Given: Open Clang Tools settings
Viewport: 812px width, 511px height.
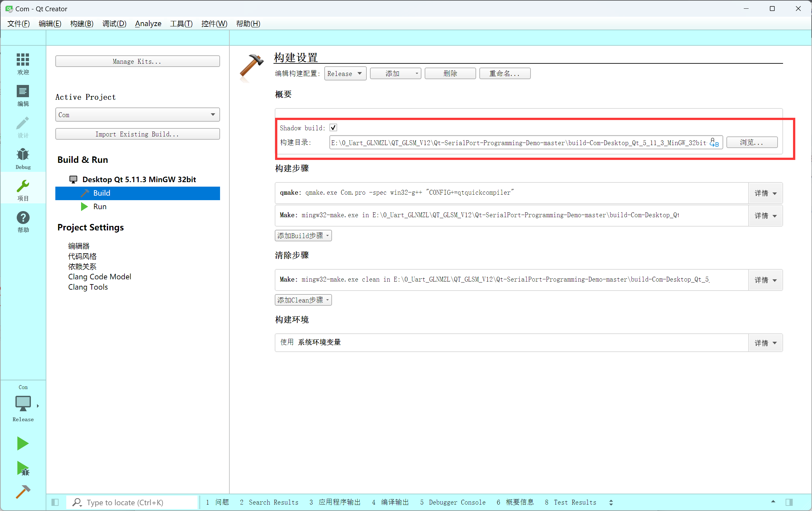Looking at the screenshot, I should 88,287.
